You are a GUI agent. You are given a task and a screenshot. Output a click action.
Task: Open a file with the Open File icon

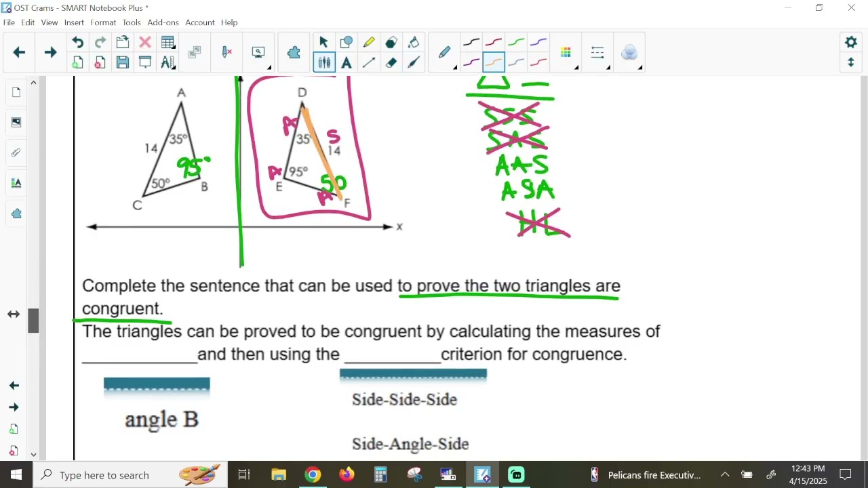click(122, 43)
